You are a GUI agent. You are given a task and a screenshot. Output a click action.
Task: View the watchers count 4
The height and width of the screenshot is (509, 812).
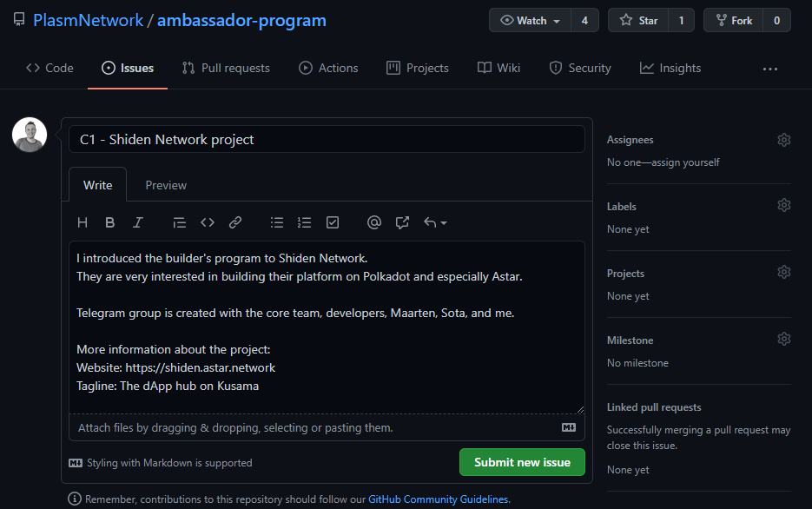(x=584, y=20)
